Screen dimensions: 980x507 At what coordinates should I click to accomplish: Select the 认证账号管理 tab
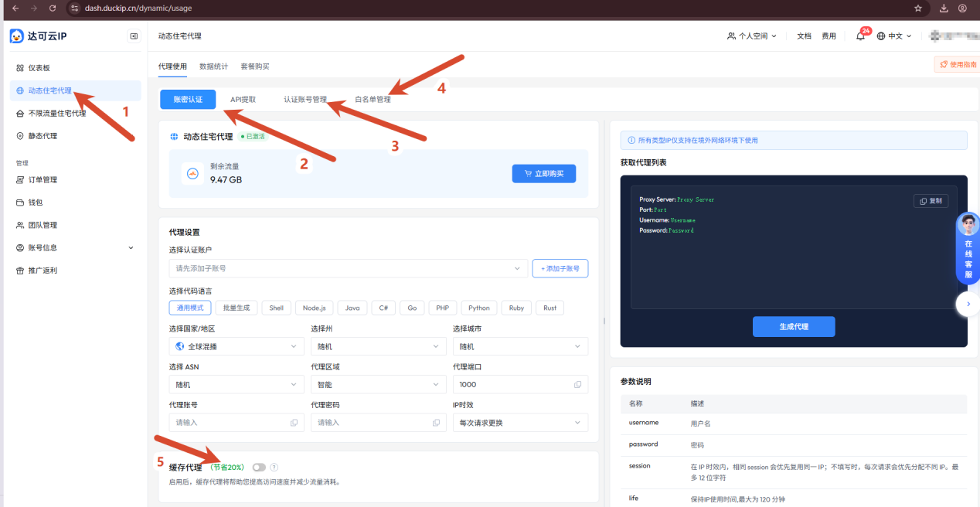click(x=305, y=100)
